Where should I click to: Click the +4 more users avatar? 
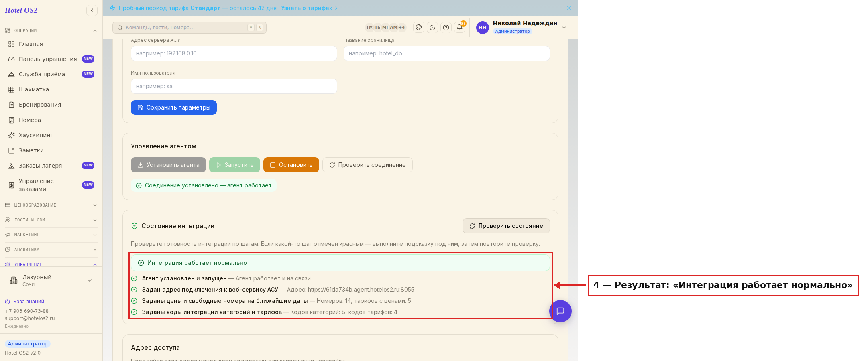coord(402,28)
